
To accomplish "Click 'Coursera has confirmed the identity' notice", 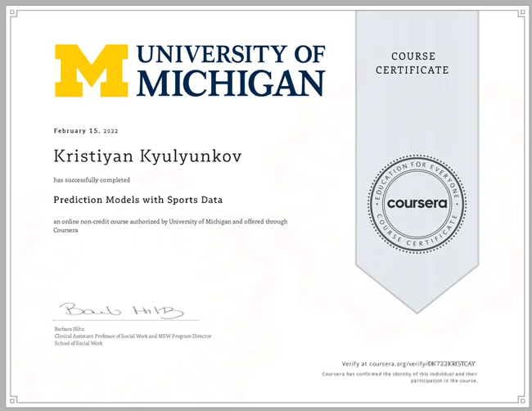I will (399, 377).
